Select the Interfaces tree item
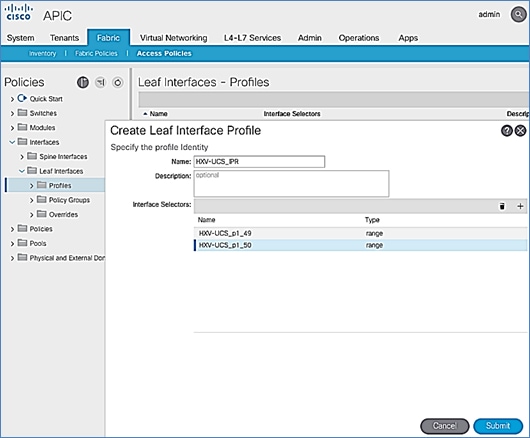 [x=44, y=142]
